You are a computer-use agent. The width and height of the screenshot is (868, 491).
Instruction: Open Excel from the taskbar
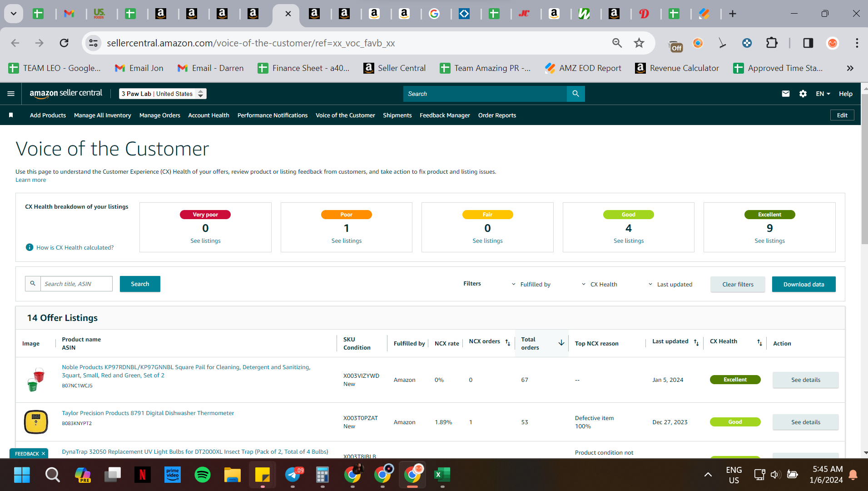coord(442,475)
